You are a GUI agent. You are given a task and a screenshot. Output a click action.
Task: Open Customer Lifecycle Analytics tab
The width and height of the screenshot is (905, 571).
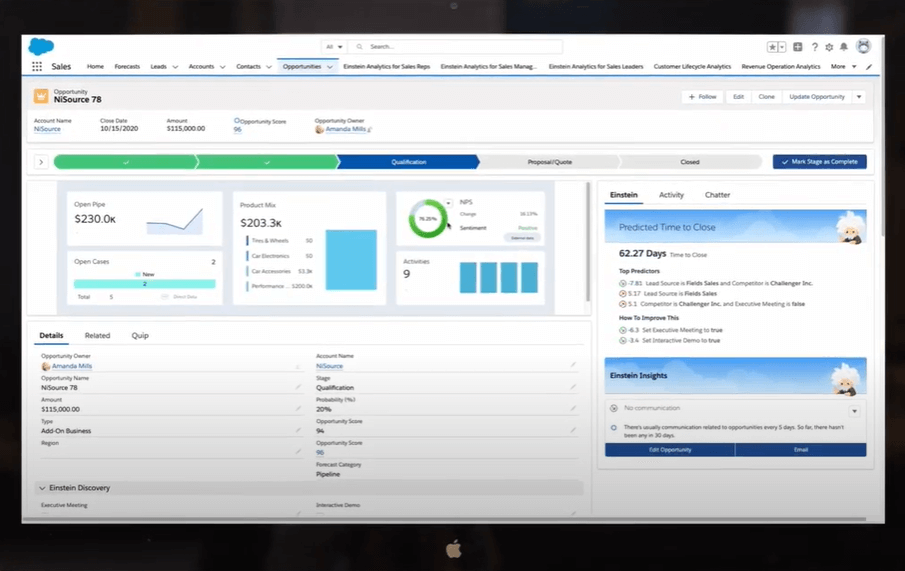pyautogui.click(x=692, y=66)
